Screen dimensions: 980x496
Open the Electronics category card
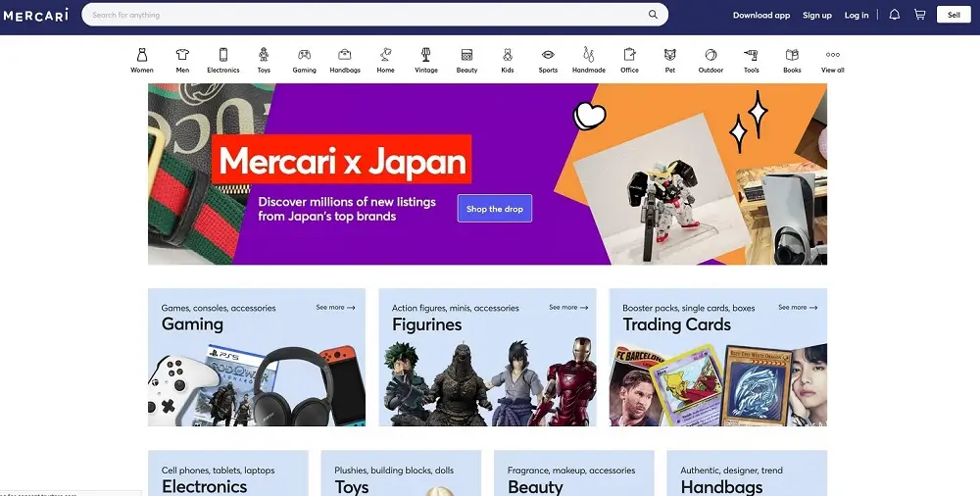coord(228,472)
